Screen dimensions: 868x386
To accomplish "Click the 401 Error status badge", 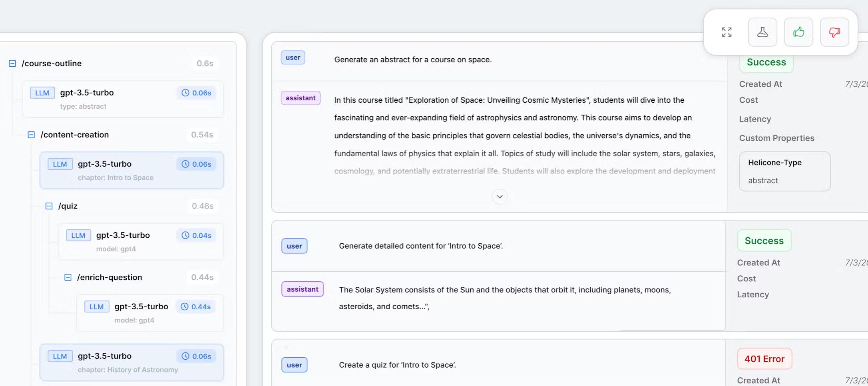I will point(764,359).
